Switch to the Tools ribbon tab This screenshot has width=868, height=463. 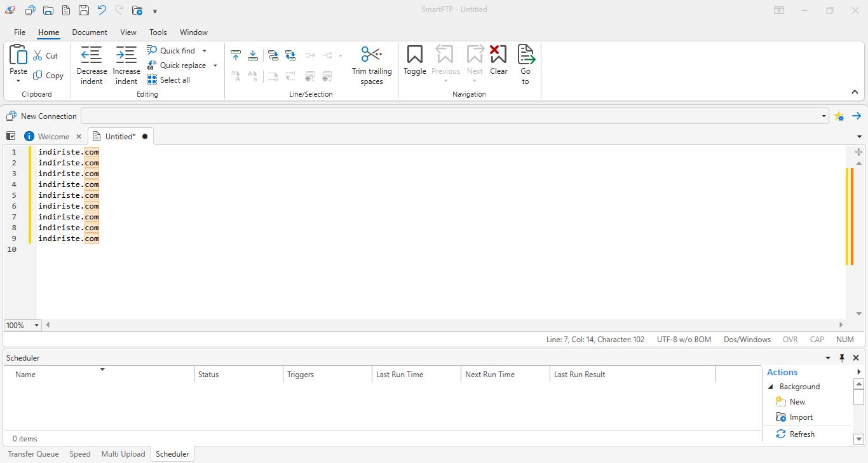pos(158,32)
